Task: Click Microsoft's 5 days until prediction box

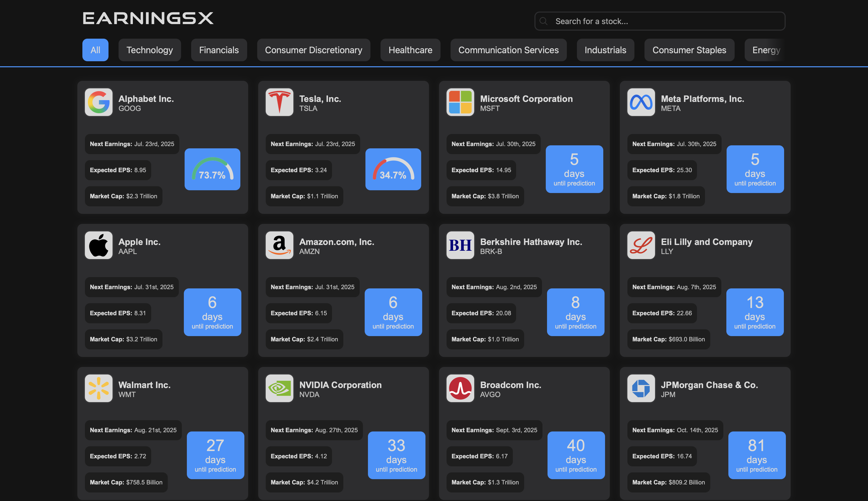Action: [574, 169]
